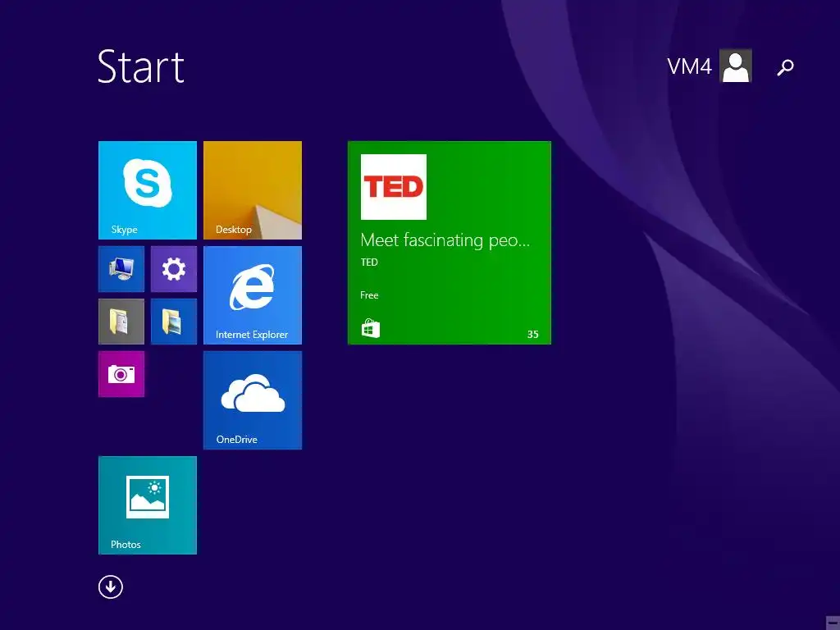Open the Photos tile
Viewport: 840px width, 630px height.
(148, 505)
